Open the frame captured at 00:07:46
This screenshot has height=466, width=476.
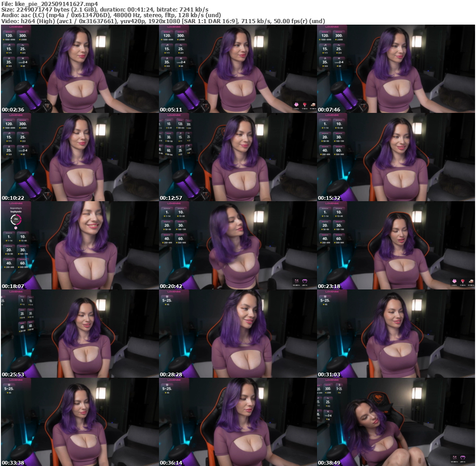click(396, 69)
